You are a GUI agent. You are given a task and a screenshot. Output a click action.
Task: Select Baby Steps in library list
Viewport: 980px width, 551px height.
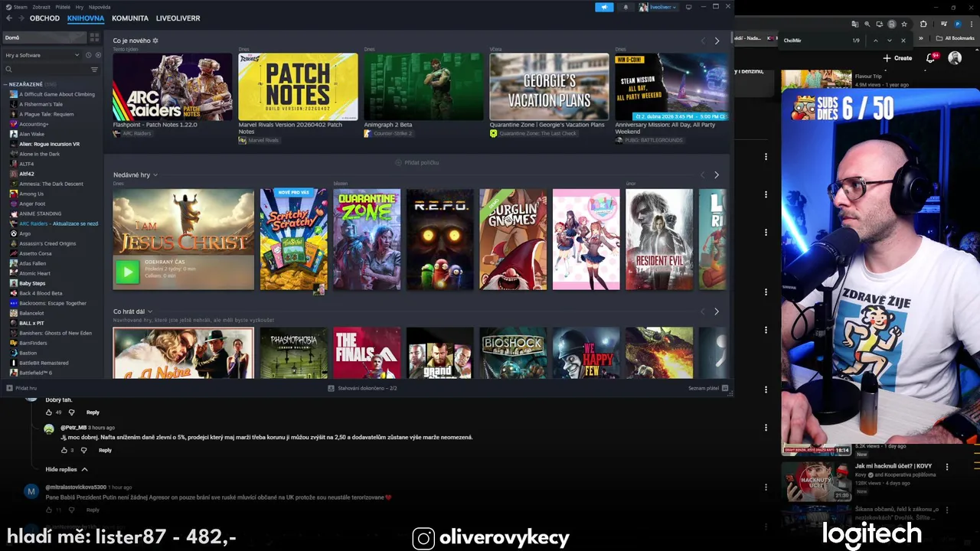point(32,283)
